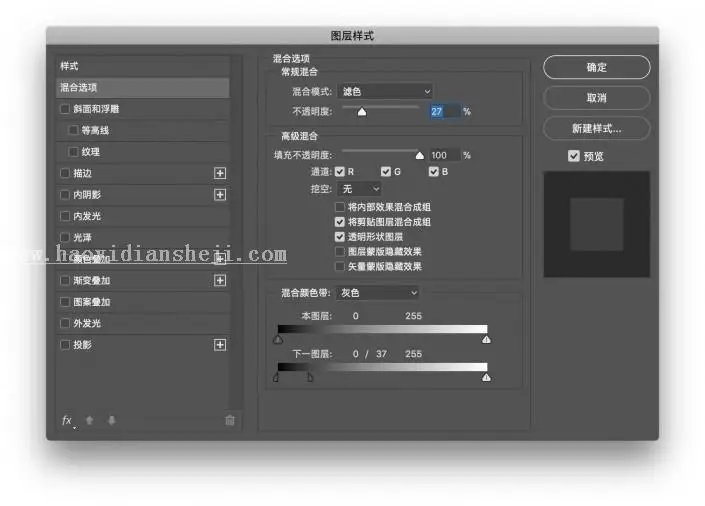This screenshot has width=705, height=506.
Task: Uncheck 将剪贴图层混合成组 option
Action: pos(340,222)
